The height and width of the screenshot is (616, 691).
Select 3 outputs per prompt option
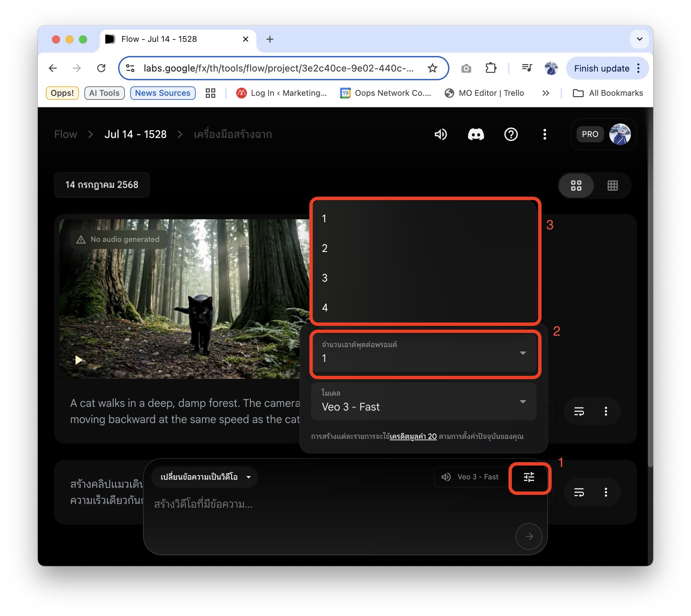(424, 278)
